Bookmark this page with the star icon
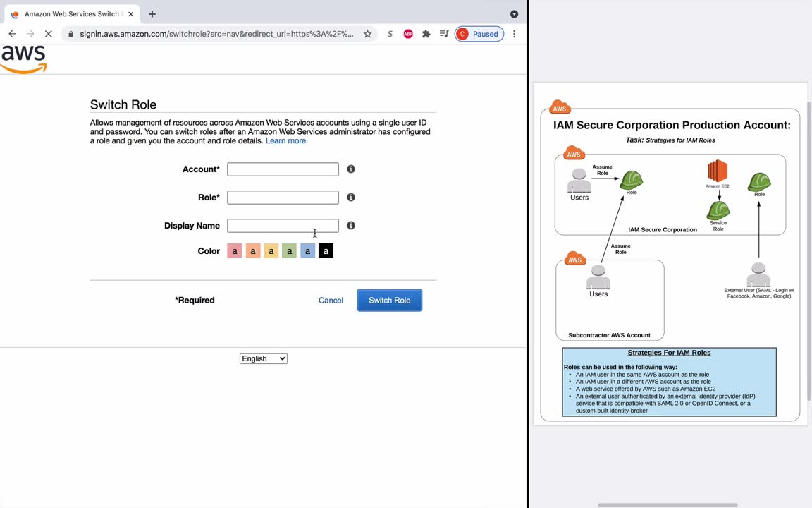Image resolution: width=812 pixels, height=508 pixels. tap(367, 34)
